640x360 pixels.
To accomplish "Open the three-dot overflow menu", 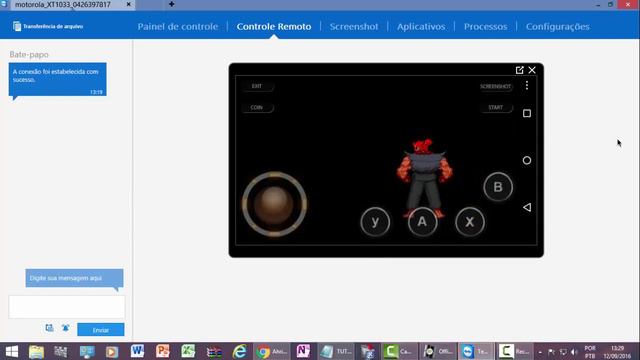I will (527, 85).
